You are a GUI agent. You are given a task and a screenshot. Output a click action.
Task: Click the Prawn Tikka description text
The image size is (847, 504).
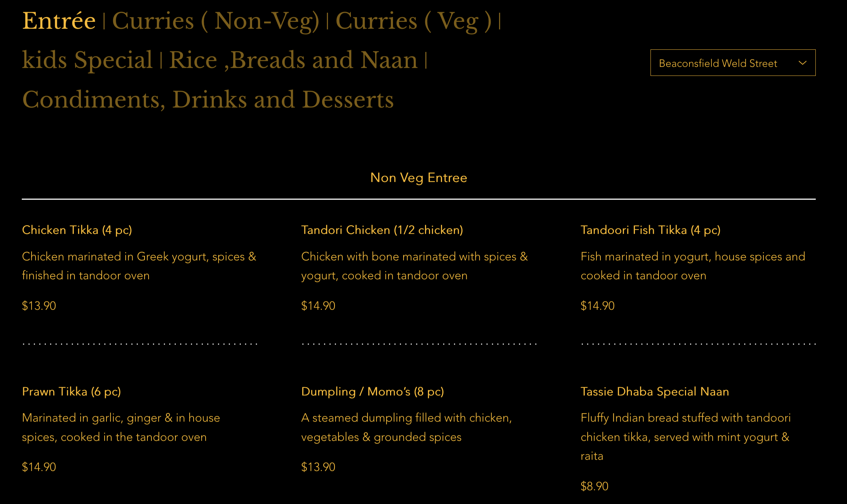[x=121, y=427]
